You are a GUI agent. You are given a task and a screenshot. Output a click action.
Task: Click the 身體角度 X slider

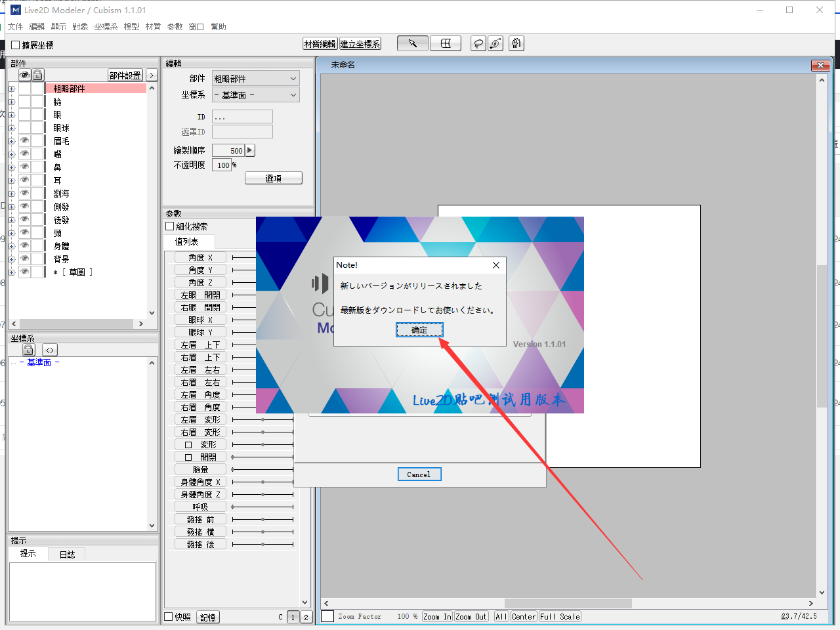(262, 482)
